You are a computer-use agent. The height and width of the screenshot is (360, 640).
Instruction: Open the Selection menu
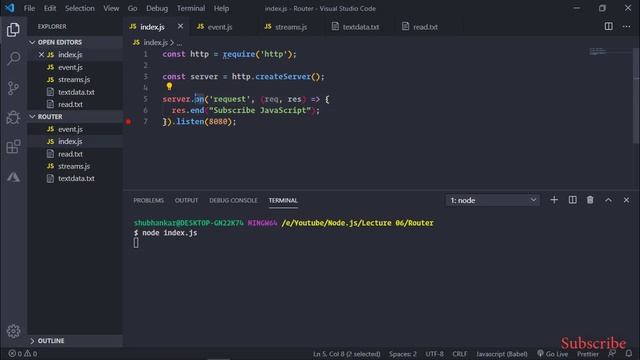tap(80, 8)
